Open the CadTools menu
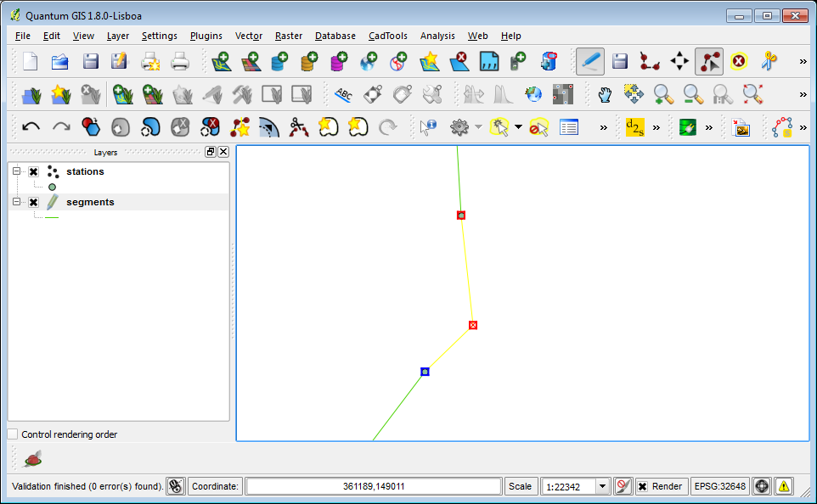 coord(387,36)
